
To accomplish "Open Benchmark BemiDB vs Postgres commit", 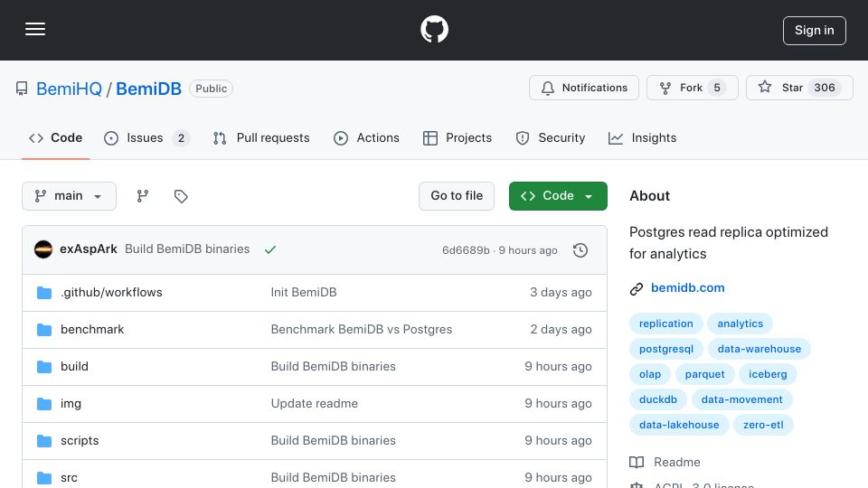I will point(362,329).
